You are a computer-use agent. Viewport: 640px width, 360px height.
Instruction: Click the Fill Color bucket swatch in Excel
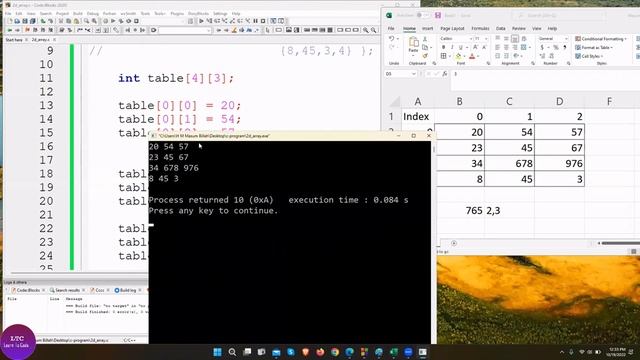458,56
